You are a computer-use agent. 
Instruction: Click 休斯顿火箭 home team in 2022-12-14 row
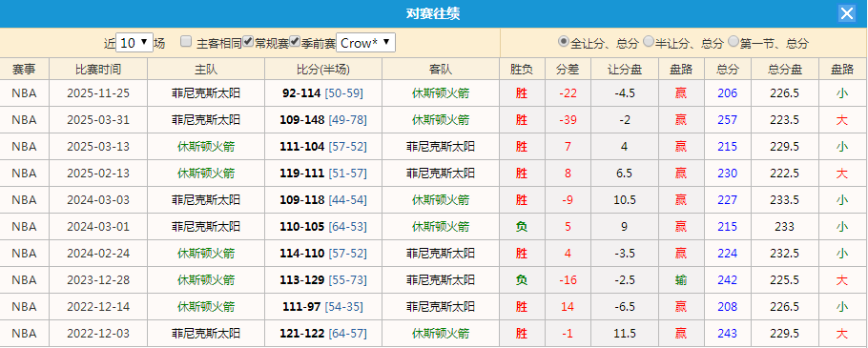point(206,306)
